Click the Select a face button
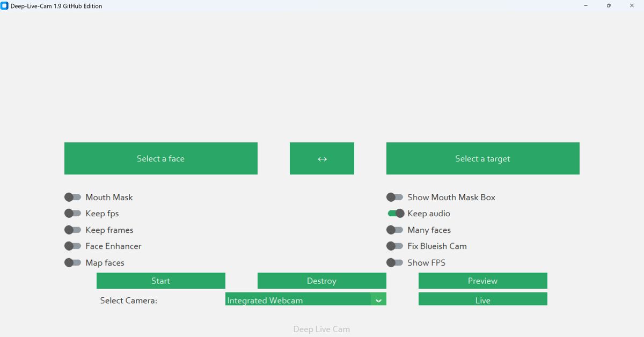This screenshot has width=644, height=337. point(161,158)
